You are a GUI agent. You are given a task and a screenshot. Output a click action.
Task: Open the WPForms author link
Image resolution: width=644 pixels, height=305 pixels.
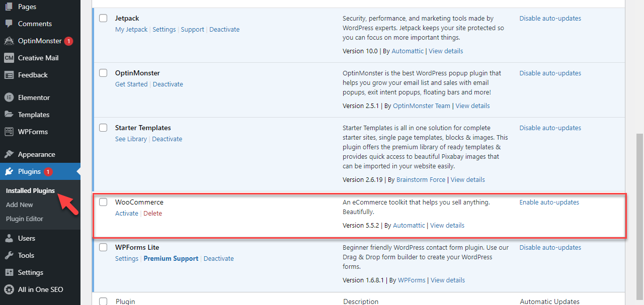(x=412, y=280)
